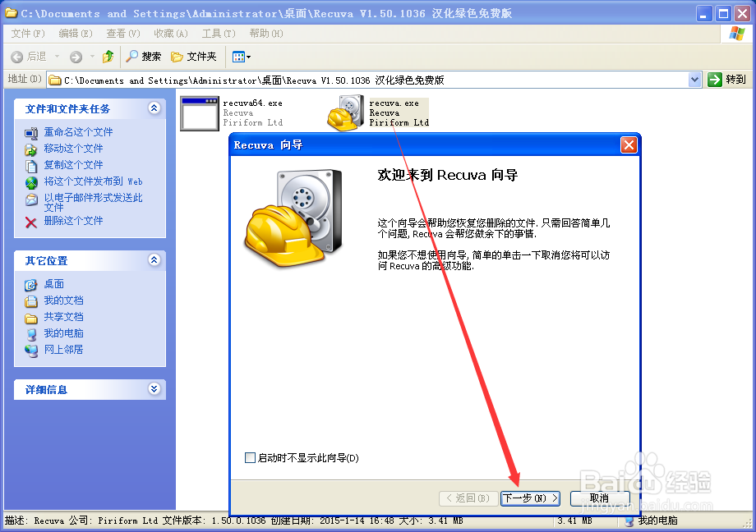This screenshot has height=532, width=756.
Task: Open the Edit (编辑) menu
Action: [x=76, y=33]
